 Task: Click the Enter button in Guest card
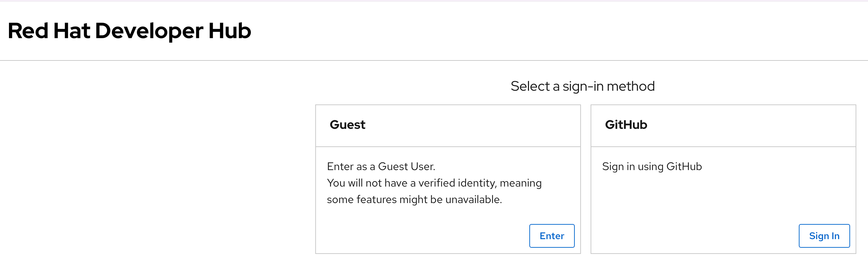pyautogui.click(x=552, y=236)
